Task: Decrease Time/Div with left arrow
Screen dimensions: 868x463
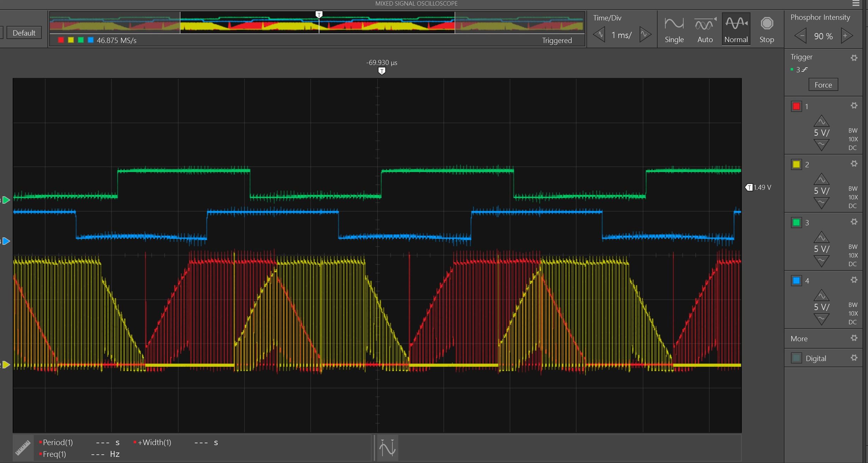Action: coord(599,35)
